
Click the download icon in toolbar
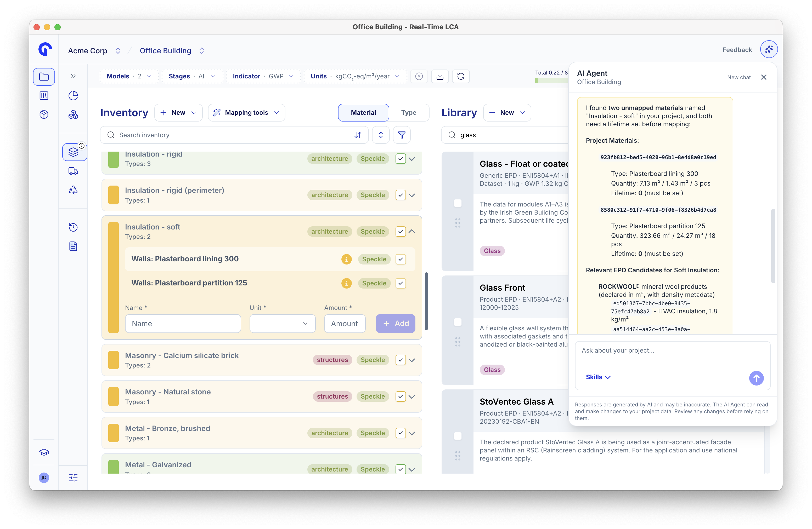coord(440,76)
